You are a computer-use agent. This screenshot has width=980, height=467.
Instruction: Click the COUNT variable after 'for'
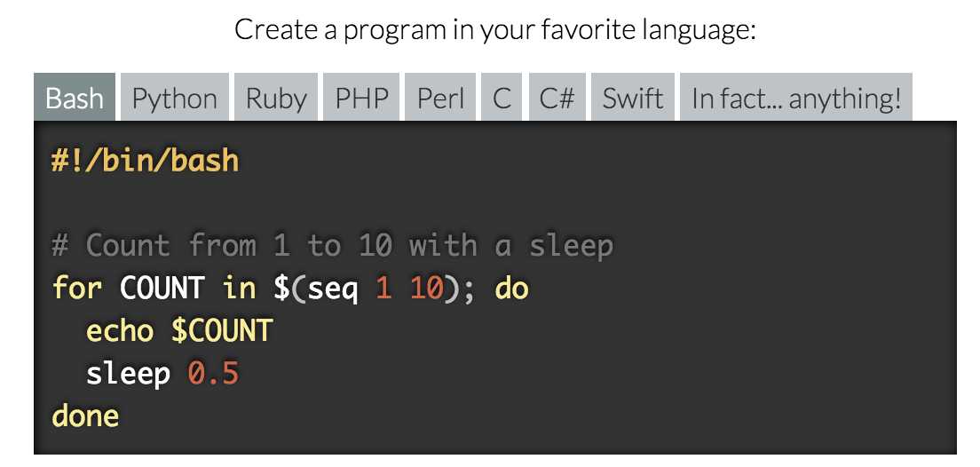coord(162,289)
